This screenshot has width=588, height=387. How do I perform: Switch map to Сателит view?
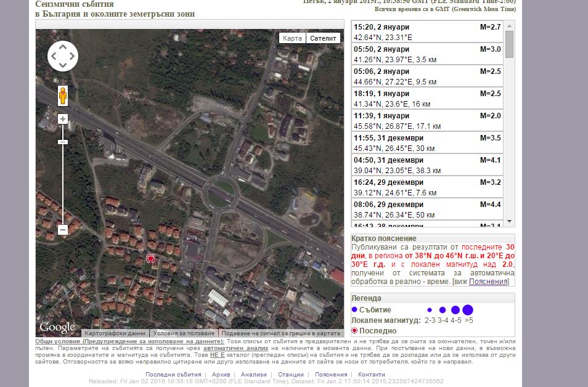tap(324, 38)
